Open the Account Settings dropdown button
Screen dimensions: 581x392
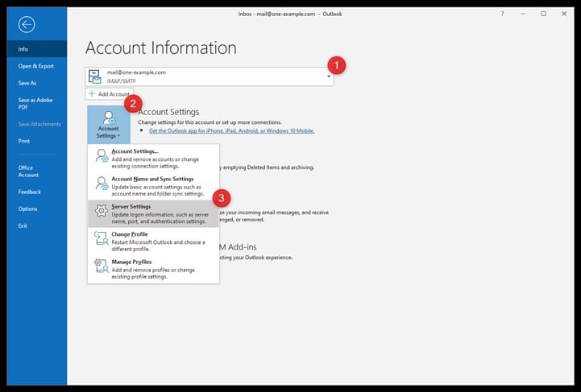[109, 125]
